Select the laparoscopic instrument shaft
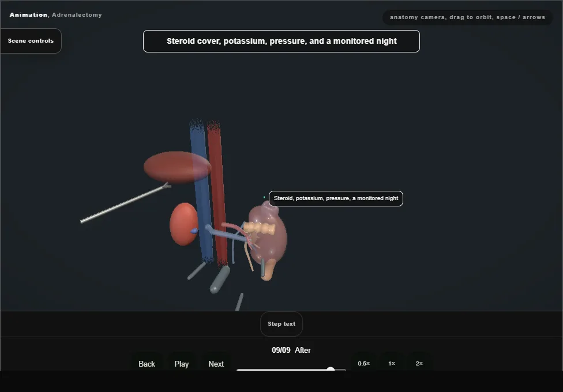Image resolution: width=563 pixels, height=392 pixels. coord(125,203)
